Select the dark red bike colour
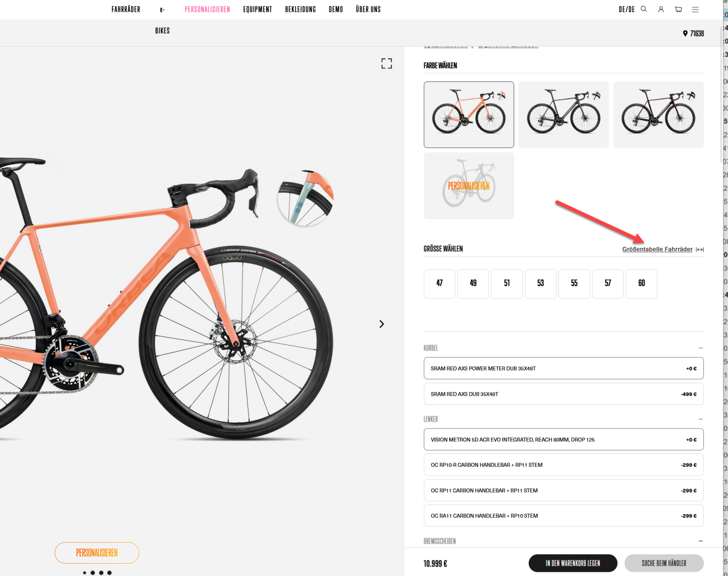Viewport: 728px width, 576px height. (x=658, y=115)
